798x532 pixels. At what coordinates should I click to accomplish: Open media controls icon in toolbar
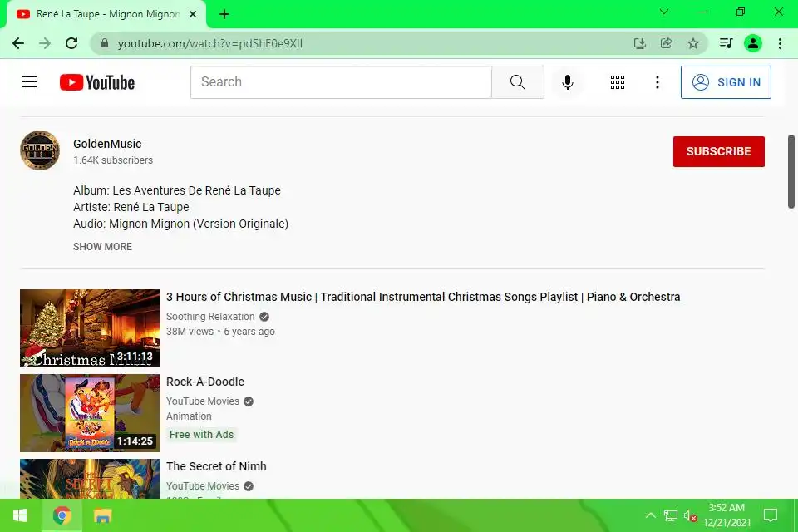click(x=727, y=43)
